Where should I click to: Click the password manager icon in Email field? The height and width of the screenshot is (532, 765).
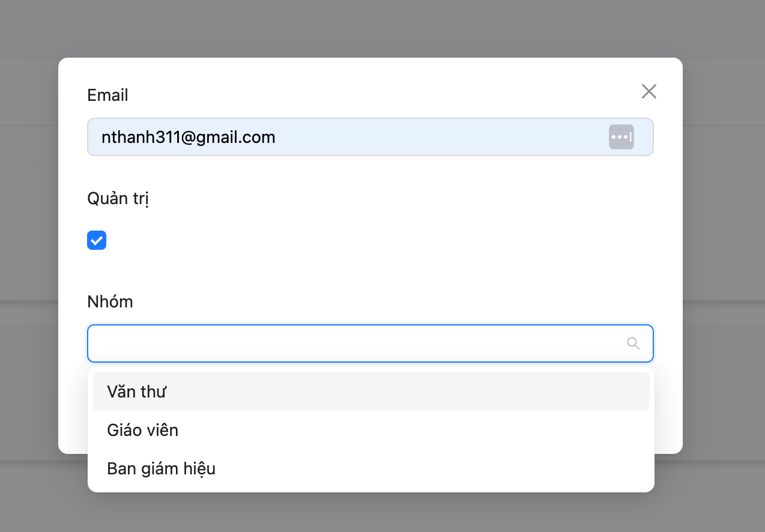(621, 137)
